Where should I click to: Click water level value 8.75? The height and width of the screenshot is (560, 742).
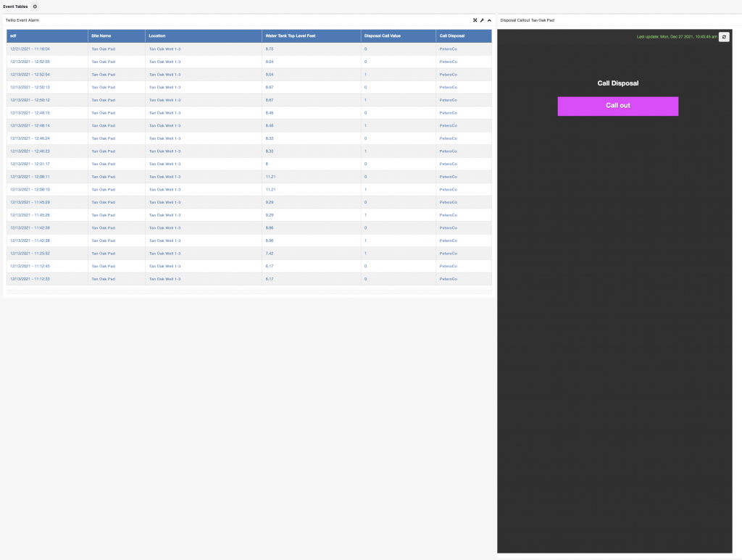point(270,49)
